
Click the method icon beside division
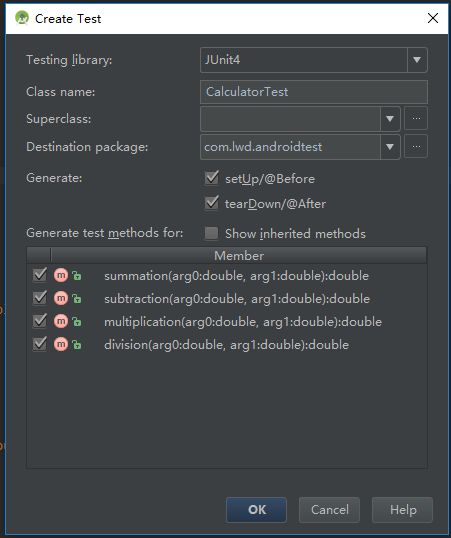coord(61,344)
